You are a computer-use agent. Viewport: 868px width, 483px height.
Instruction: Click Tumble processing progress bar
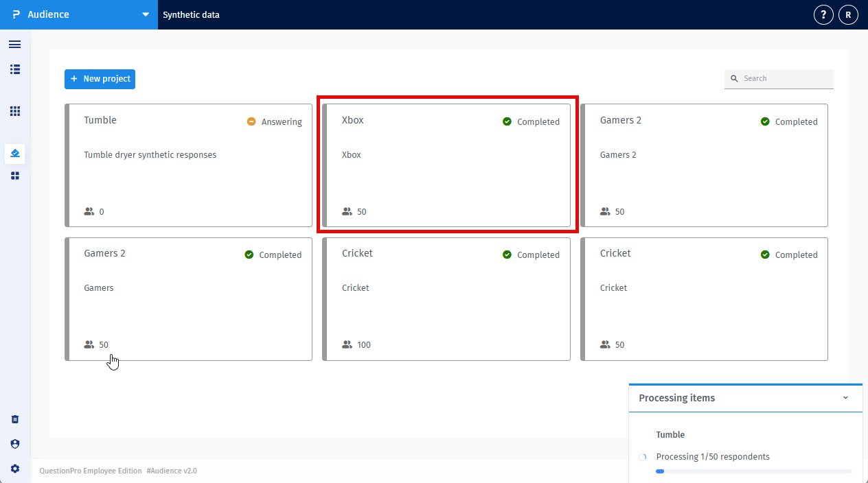tap(753, 471)
